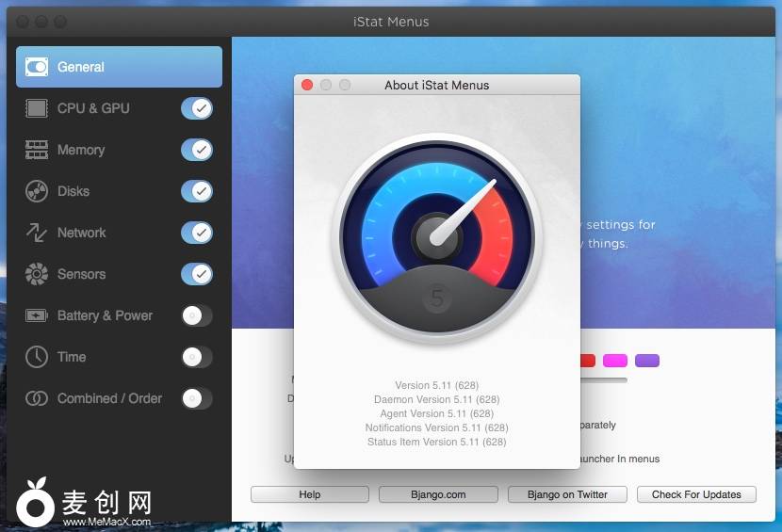Click the Memory module icon in sidebar
Screen dimensions: 782x532
tap(37, 150)
